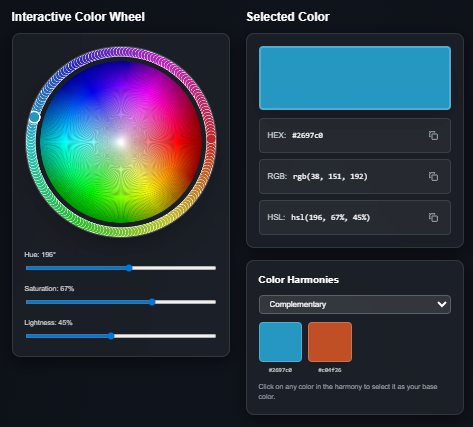Click the Lightness slider handle
473x427 pixels.
[x=111, y=336]
